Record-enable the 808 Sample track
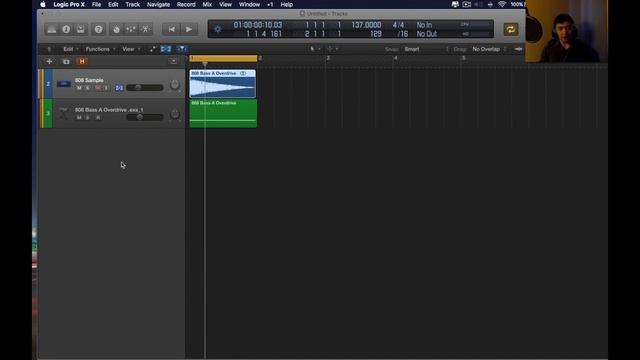The image size is (640, 360). (98, 88)
